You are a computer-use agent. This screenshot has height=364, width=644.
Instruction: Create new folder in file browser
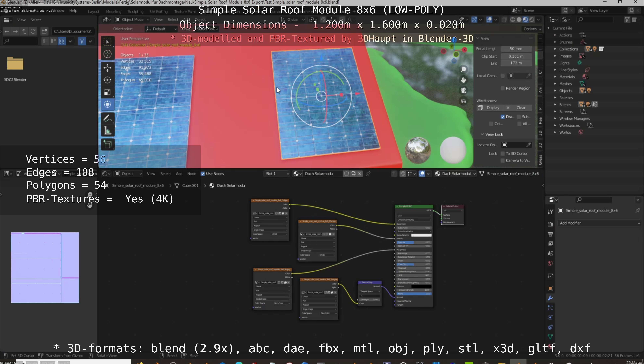[45, 31]
